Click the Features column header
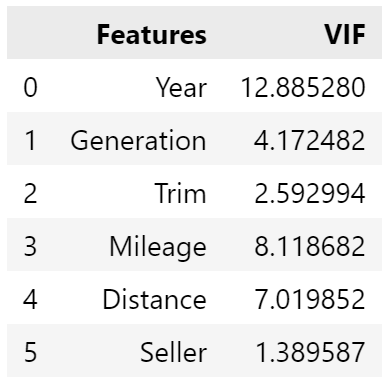Screen dimensions: 389x381 tap(152, 35)
